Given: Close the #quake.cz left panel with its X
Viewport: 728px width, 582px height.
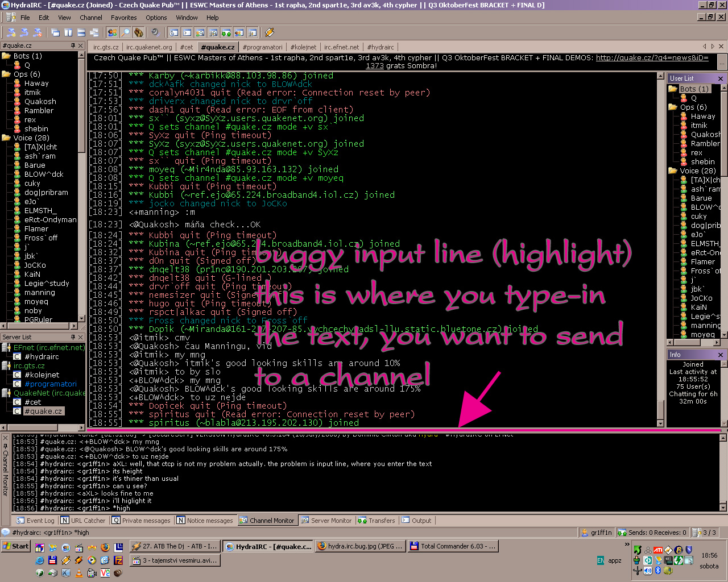Looking at the screenshot, I should [80, 45].
